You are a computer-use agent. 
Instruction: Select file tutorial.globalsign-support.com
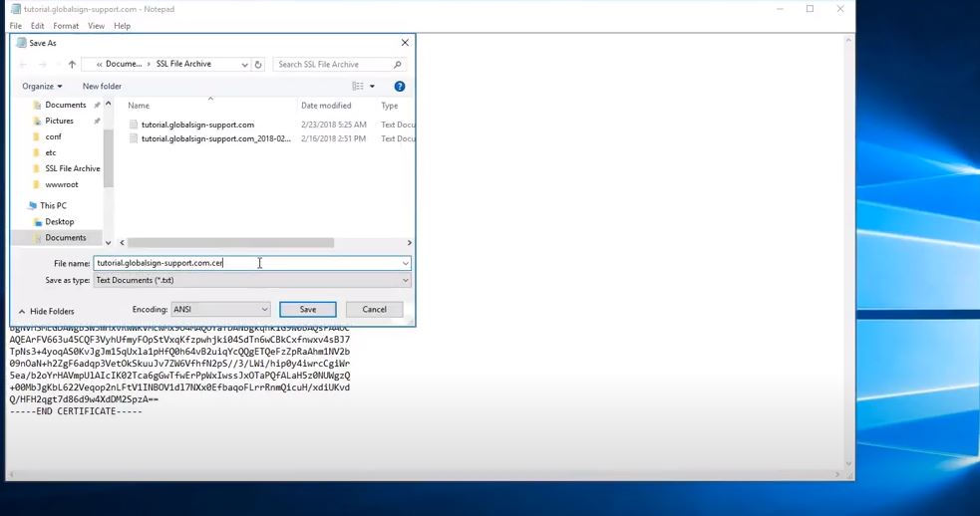click(x=197, y=125)
